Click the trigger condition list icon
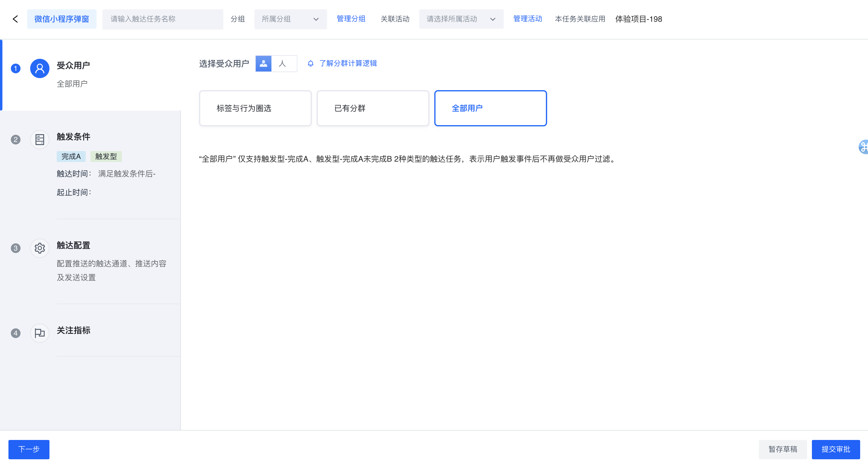Viewport: 868px width, 468px height. point(40,140)
